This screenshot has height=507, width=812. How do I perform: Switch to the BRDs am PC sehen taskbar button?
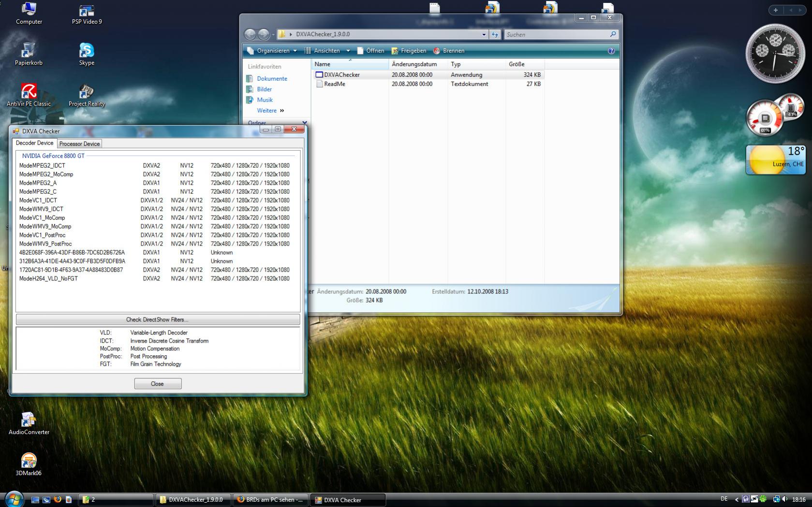270,500
